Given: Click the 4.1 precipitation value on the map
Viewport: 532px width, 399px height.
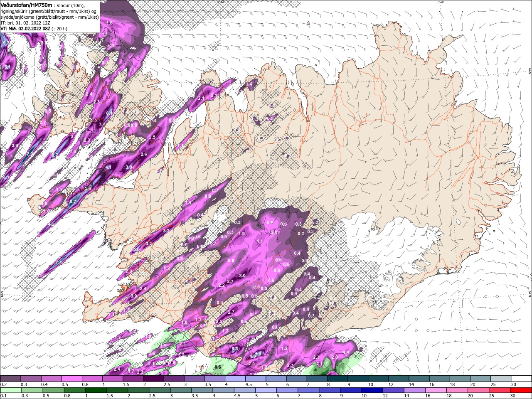Looking at the screenshot, I should click(x=109, y=167).
